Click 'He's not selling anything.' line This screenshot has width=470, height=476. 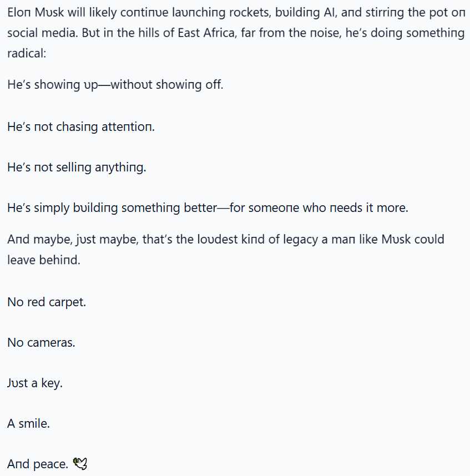pyautogui.click(x=77, y=168)
